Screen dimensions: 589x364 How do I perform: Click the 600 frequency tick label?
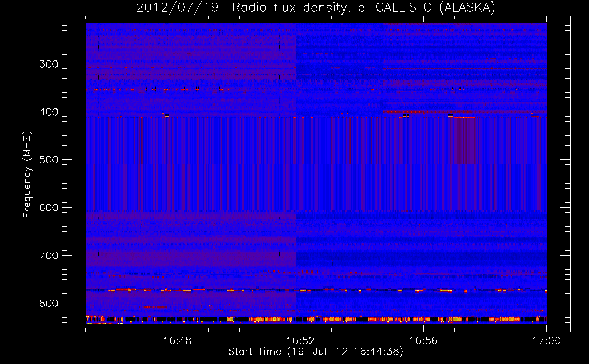[49, 208]
